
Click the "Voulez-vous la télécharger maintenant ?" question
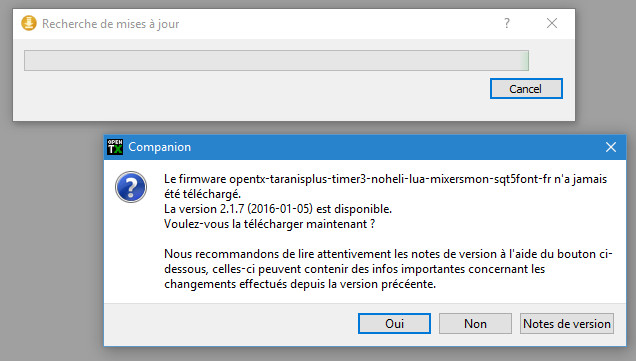coord(269,224)
